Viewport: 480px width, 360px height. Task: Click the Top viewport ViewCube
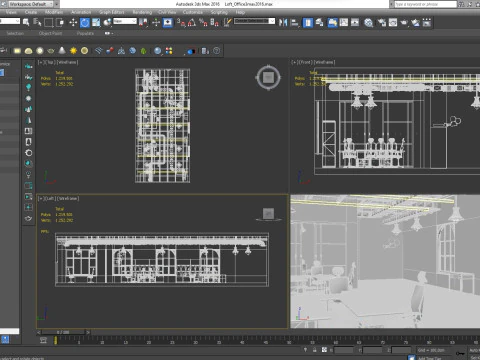pyautogui.click(x=268, y=78)
